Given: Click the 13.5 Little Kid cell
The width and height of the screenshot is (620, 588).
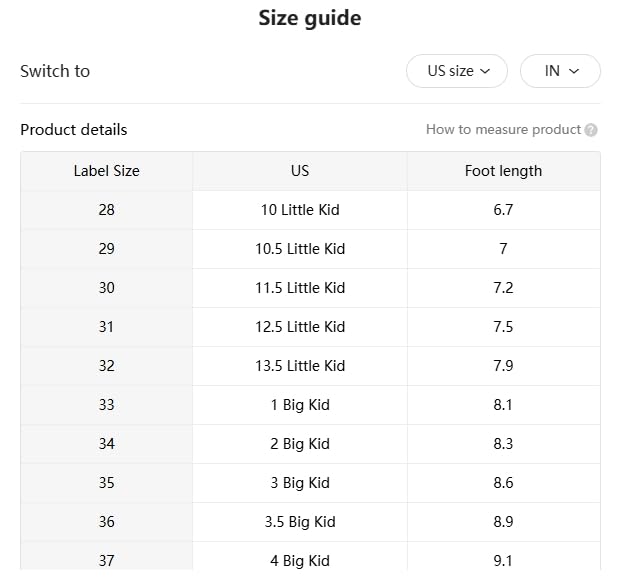Looking at the screenshot, I should [x=300, y=366].
